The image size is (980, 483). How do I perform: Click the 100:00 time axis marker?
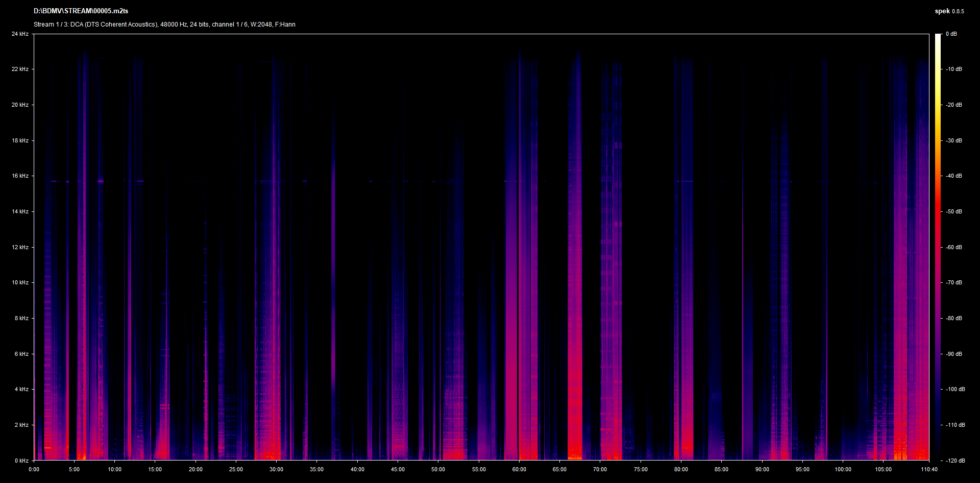(843, 470)
